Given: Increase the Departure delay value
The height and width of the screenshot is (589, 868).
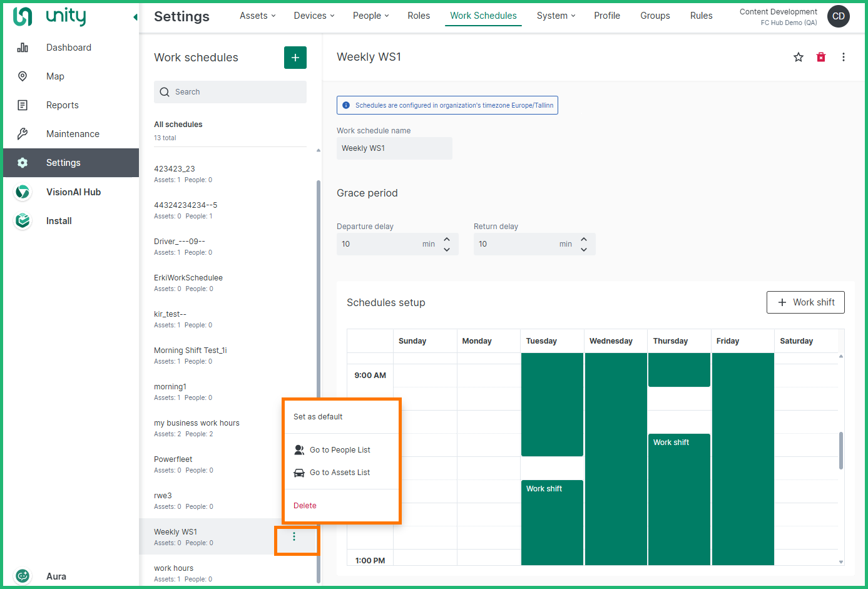Looking at the screenshot, I should click(447, 239).
